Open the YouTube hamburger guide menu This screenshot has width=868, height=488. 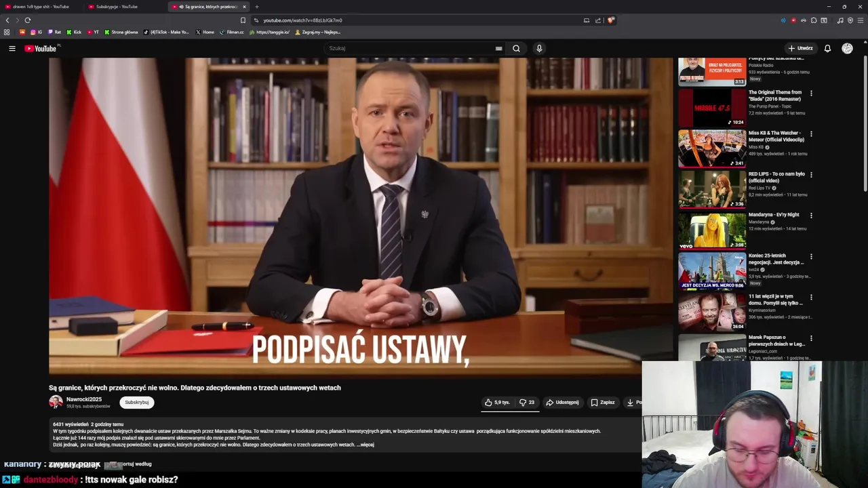(12, 48)
